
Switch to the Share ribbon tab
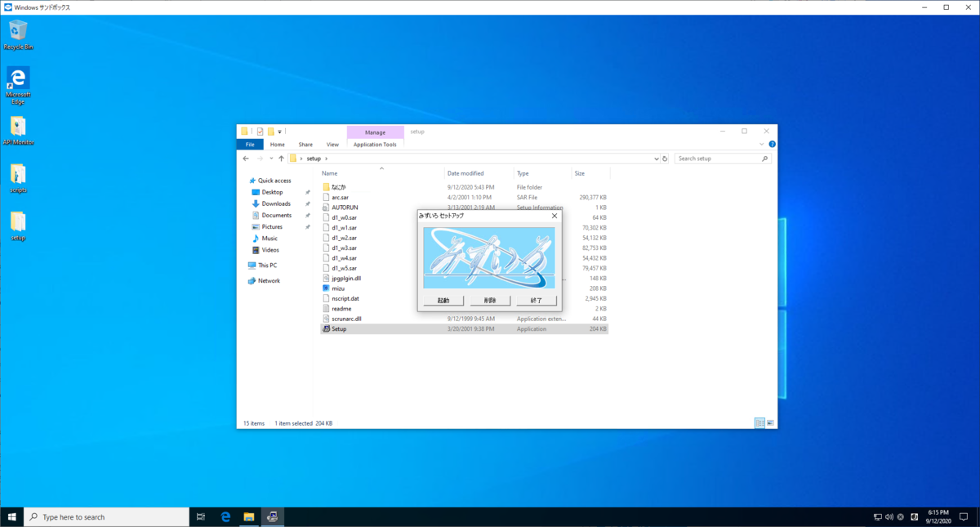pyautogui.click(x=305, y=145)
